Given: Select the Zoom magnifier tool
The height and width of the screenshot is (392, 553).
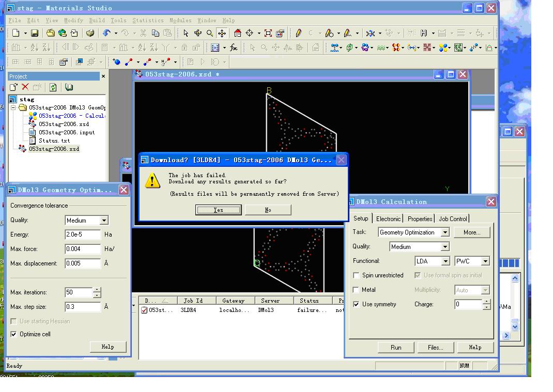Looking at the screenshot, I should [210, 33].
